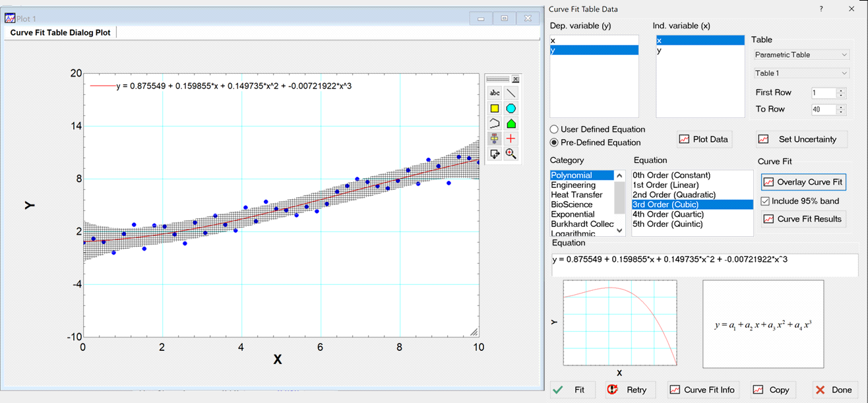Increment the First Row stepper
Image resolution: width=868 pixels, height=403 pixels.
click(x=841, y=90)
